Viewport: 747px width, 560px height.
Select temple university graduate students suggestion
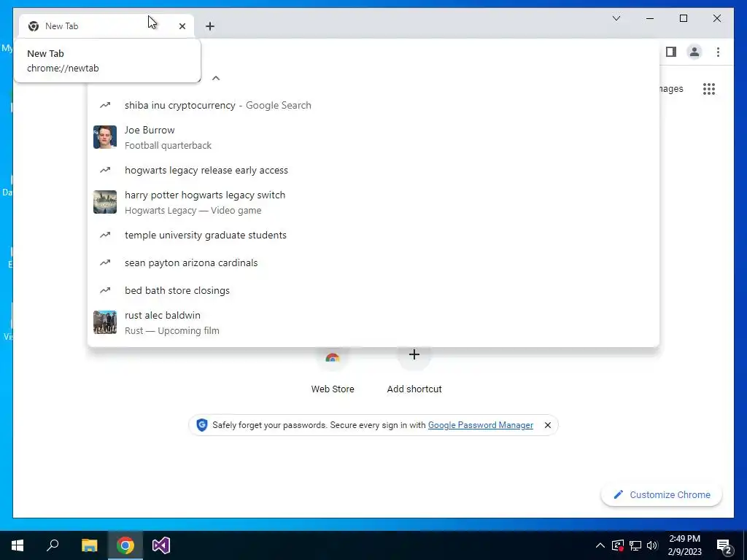click(x=373, y=236)
